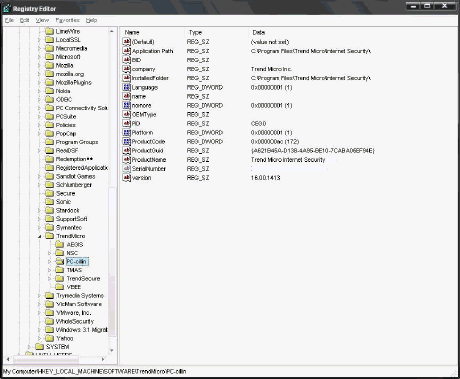The width and height of the screenshot is (460, 379).
Task: Expand the Trymedia Systems tree node
Action: pos(39,296)
